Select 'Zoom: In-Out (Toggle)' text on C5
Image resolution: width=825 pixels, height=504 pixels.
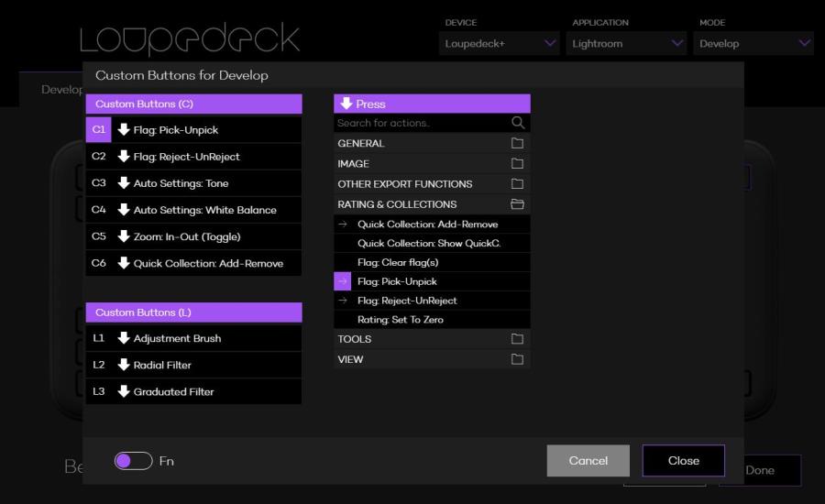187,236
